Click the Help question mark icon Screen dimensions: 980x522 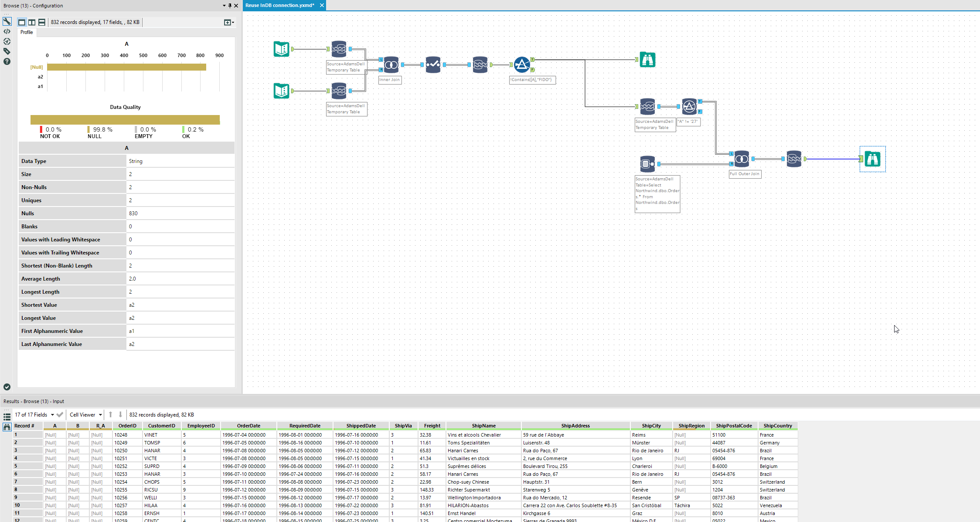click(x=7, y=61)
